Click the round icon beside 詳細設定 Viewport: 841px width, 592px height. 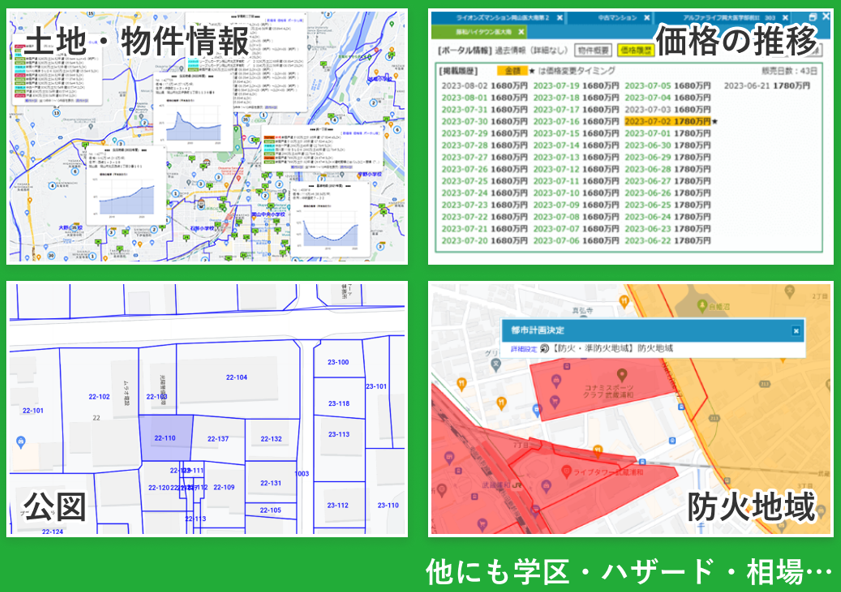pyautogui.click(x=545, y=348)
